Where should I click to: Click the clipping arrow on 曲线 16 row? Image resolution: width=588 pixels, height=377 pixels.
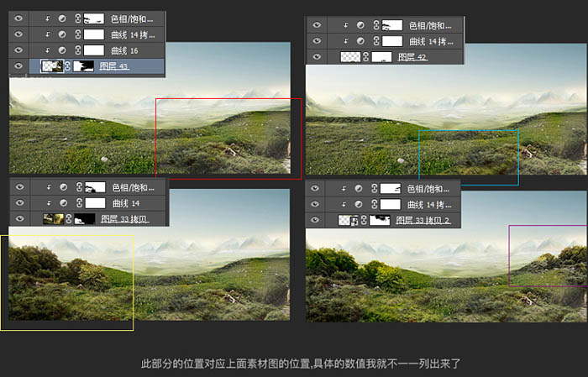click(x=48, y=50)
